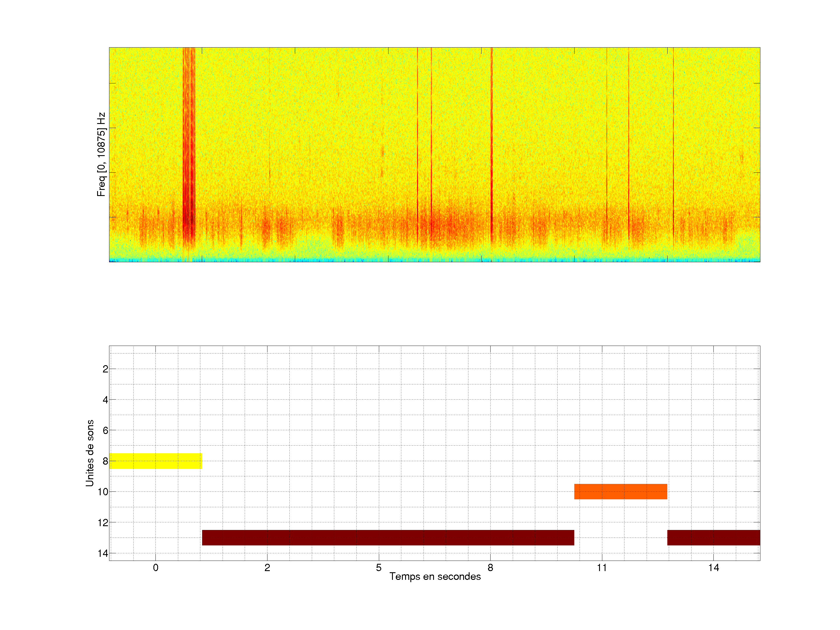Click x-axis tick label 11
The image size is (840, 630).
coord(601,568)
